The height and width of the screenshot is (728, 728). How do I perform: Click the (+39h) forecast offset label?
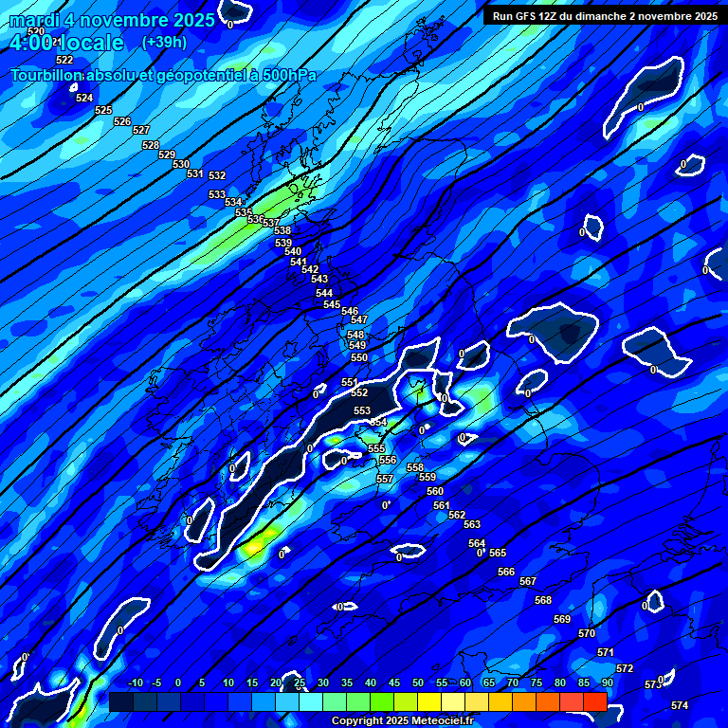164,43
